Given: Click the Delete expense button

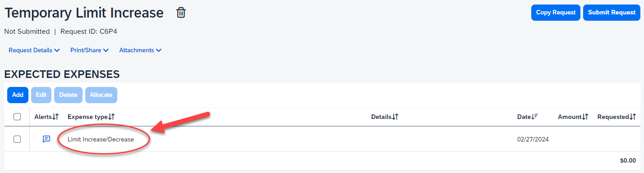Looking at the screenshot, I should 68,95.
